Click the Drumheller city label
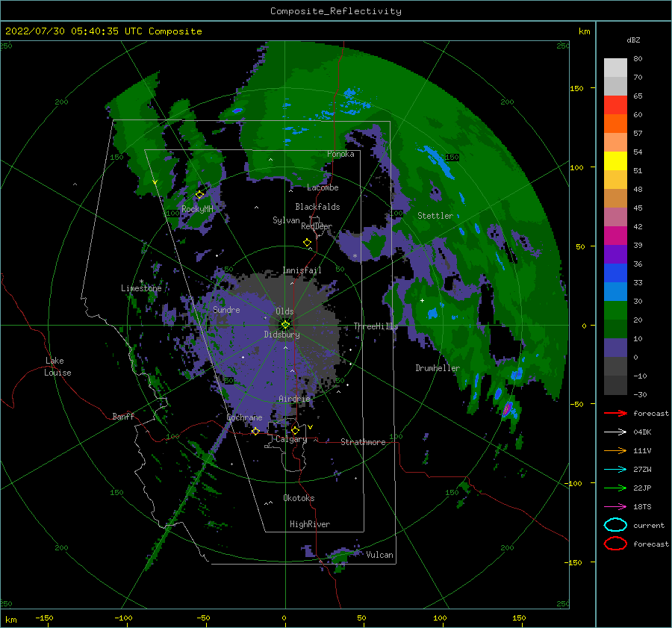Viewport: 672px width, 628px height. tap(438, 368)
